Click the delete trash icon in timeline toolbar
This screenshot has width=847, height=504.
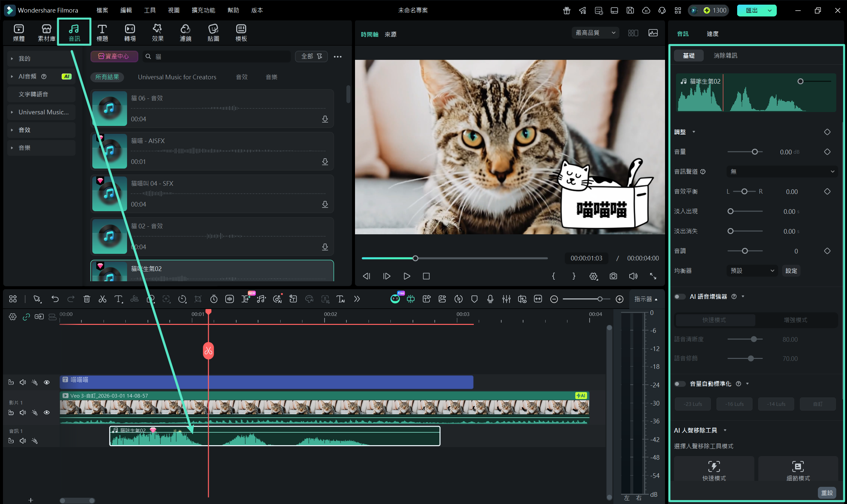pyautogui.click(x=87, y=299)
